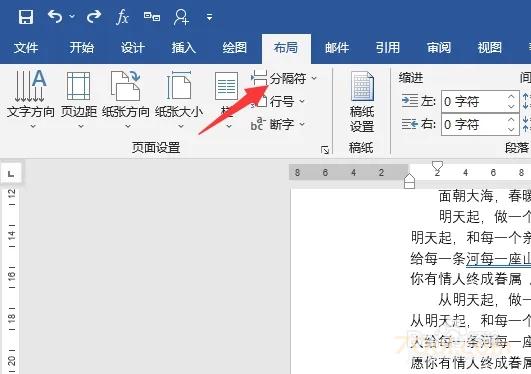531x374 pixels.
Task: Click the 纸张大小 paper size icon
Action: tap(179, 86)
